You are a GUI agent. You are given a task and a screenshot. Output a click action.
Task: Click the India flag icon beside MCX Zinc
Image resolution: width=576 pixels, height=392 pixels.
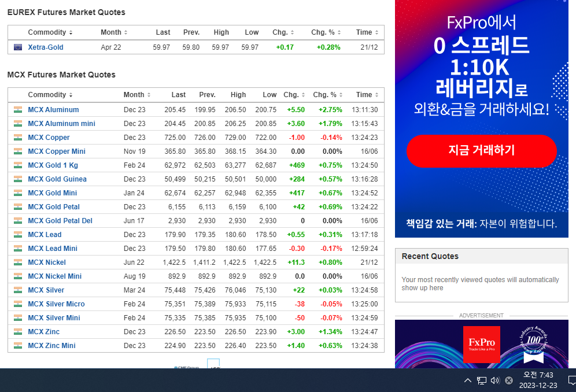pos(17,332)
